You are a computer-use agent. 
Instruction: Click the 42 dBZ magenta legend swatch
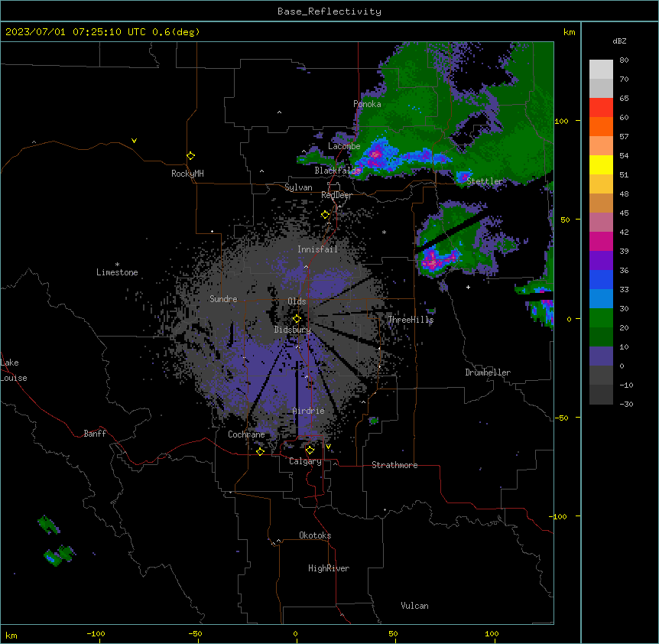pos(601,241)
